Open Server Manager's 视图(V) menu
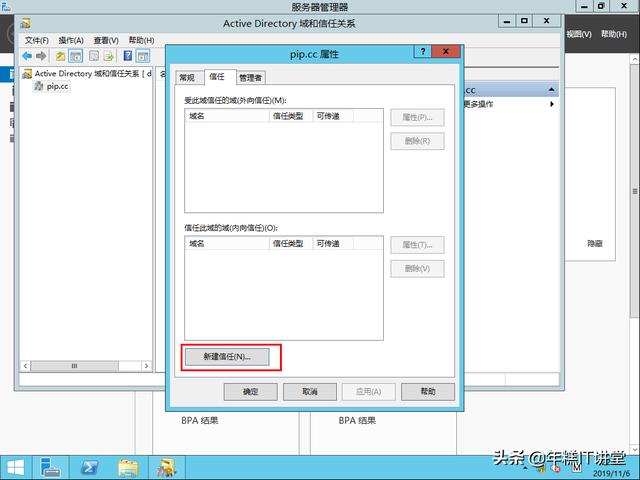The image size is (640, 480). pyautogui.click(x=579, y=34)
